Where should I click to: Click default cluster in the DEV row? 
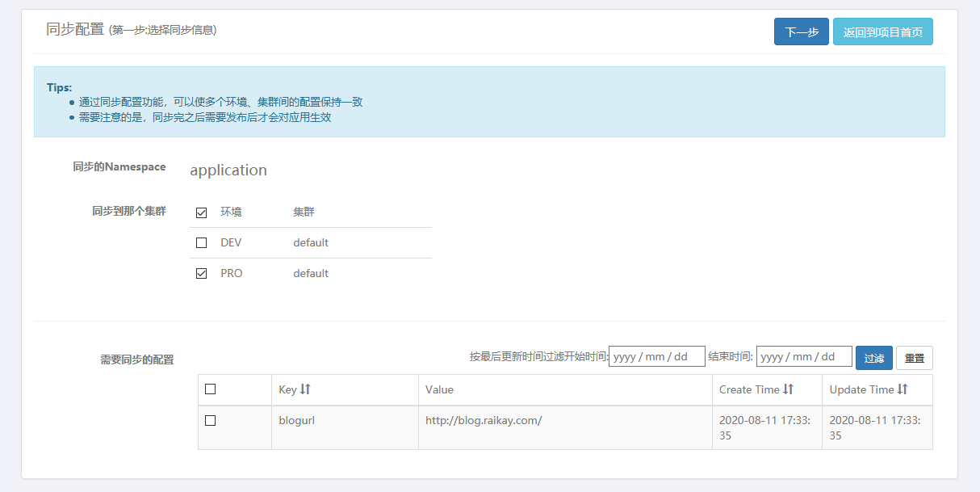[311, 242]
